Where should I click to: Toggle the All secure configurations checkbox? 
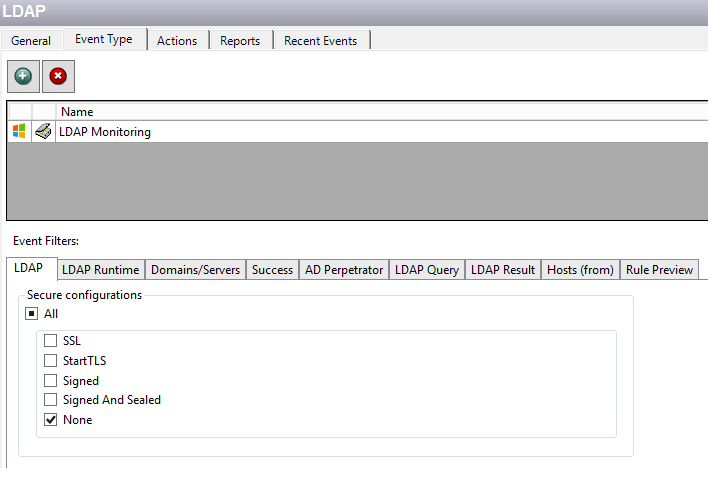pos(31,314)
